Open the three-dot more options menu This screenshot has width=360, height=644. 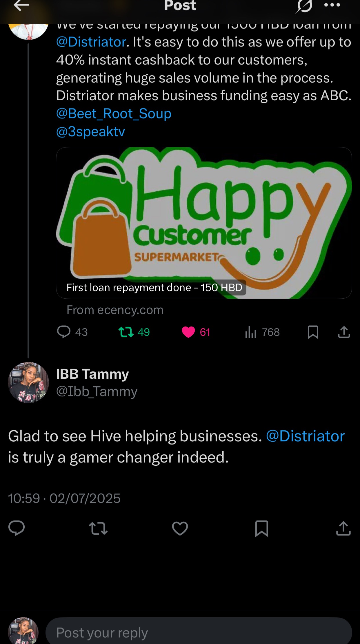click(x=332, y=5)
